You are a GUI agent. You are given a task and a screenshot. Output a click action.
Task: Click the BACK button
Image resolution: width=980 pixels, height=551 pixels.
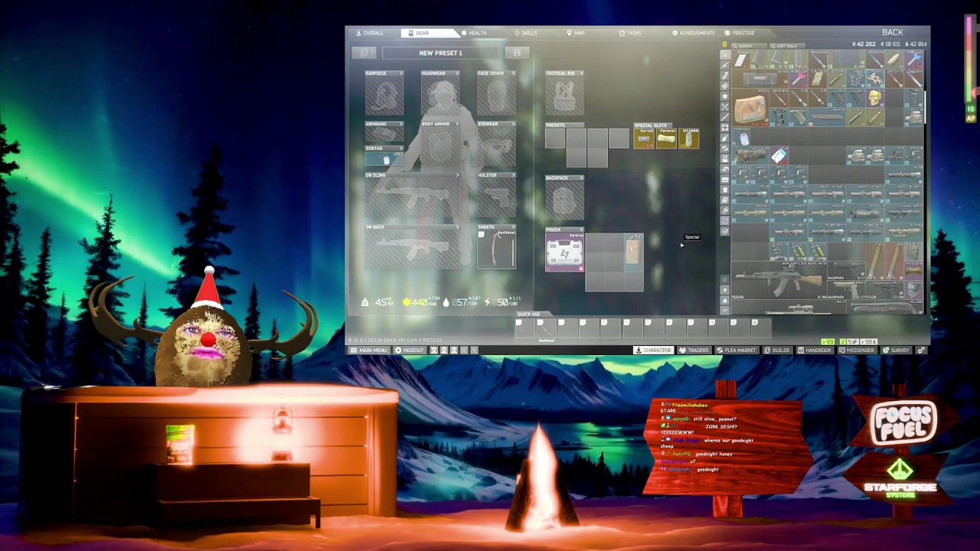(x=893, y=33)
